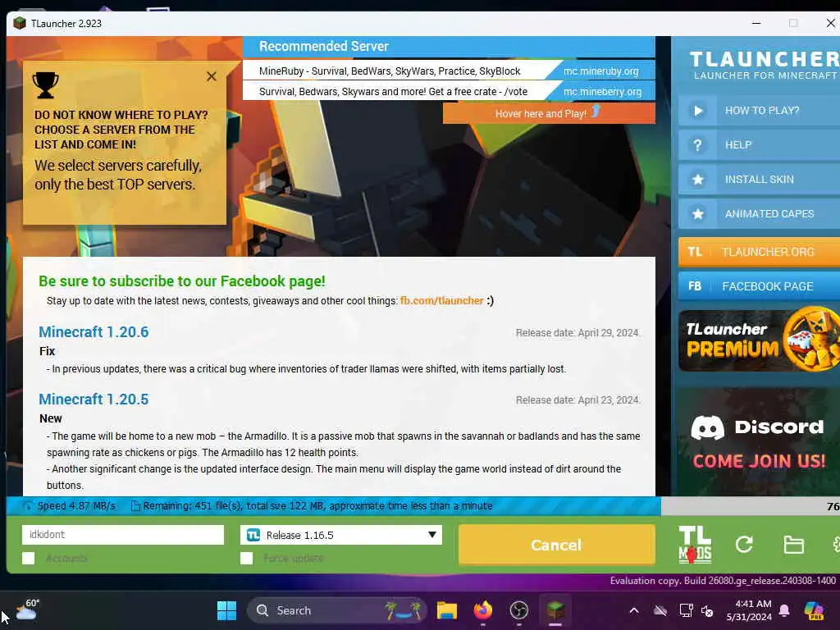840x630 pixels.
Task: Click the mc.mineberry.org server address
Action: coord(602,92)
